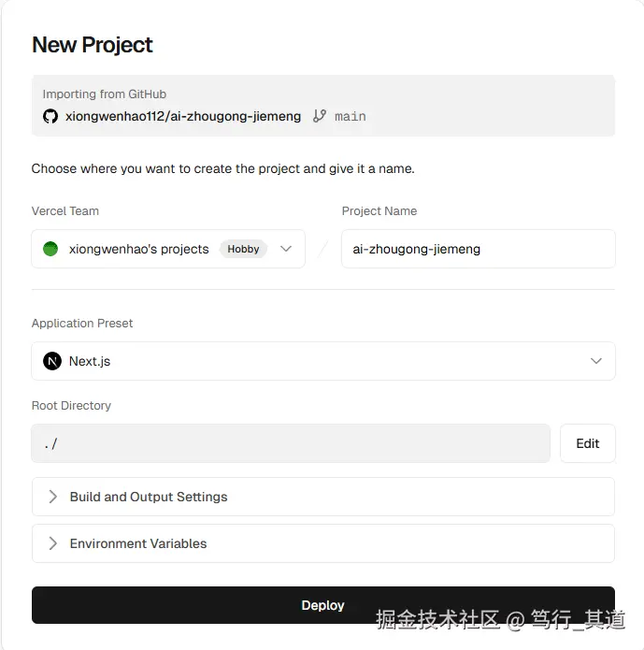Open the Vercel Team dropdown

pos(168,249)
